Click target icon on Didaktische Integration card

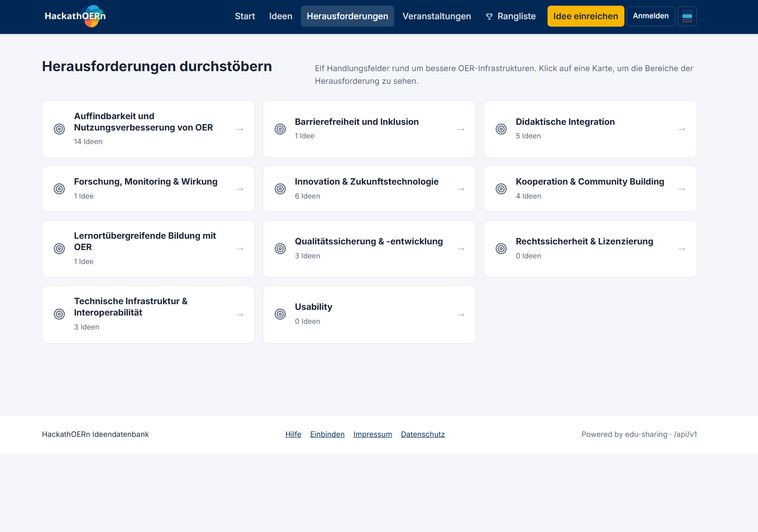coord(501,129)
